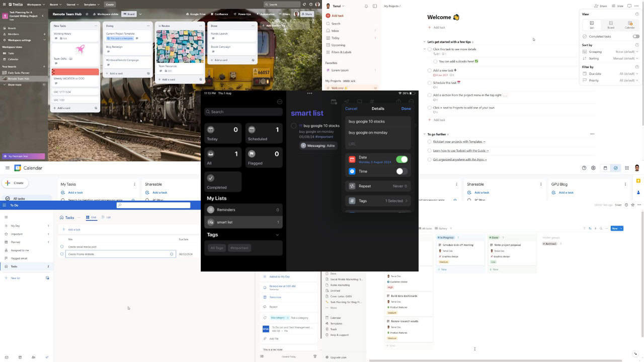Enable the Time switch in Reminders details
The height and width of the screenshot is (362, 644).
(402, 171)
